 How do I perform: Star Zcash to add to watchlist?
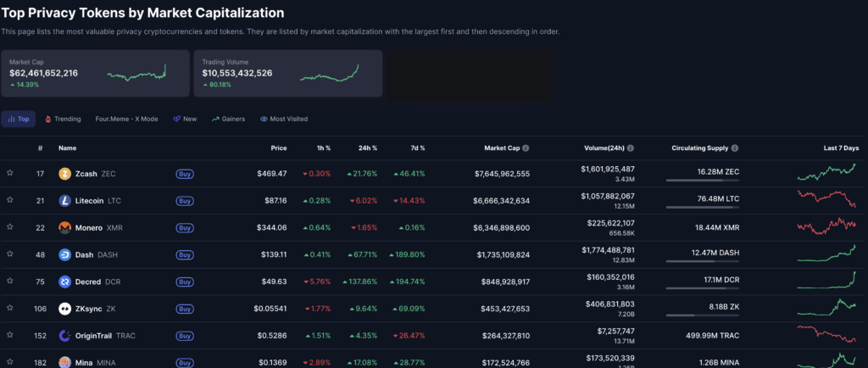point(10,173)
